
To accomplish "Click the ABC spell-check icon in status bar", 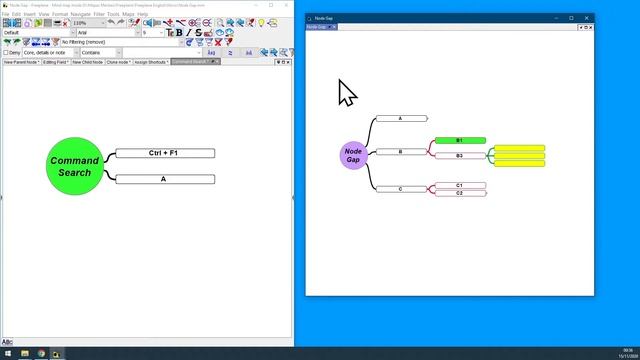I will tap(7, 342).
